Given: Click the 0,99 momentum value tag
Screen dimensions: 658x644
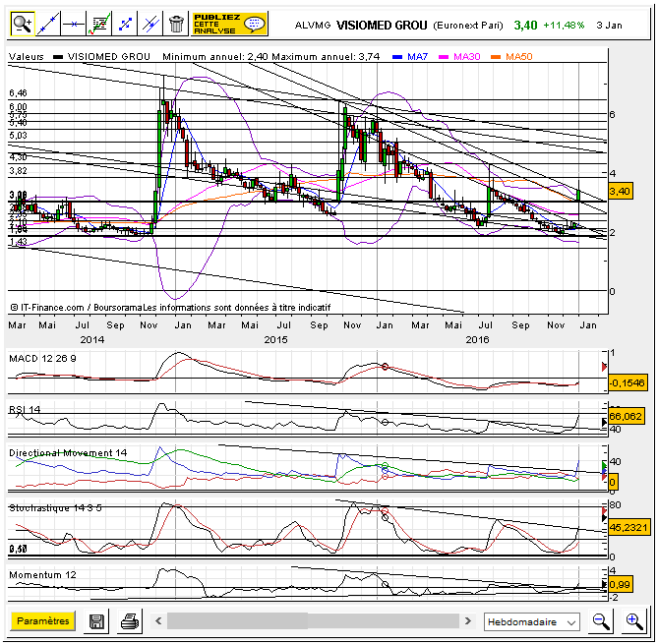Looking at the screenshot, I should click(620, 584).
